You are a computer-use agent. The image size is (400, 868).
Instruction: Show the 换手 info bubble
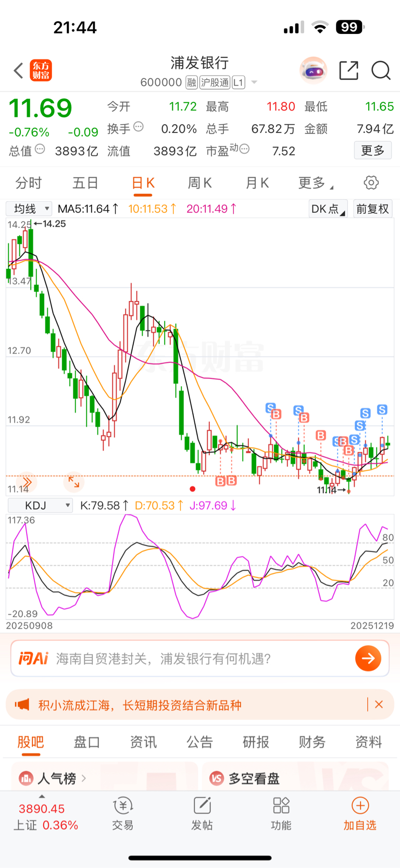pyautogui.click(x=139, y=127)
